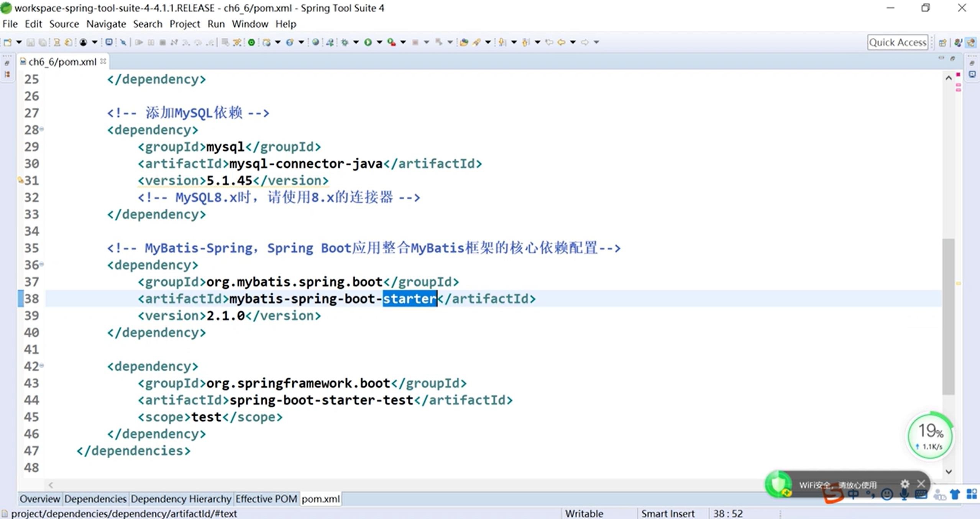
Task: Switch to the Effective POM tab
Action: click(266, 499)
